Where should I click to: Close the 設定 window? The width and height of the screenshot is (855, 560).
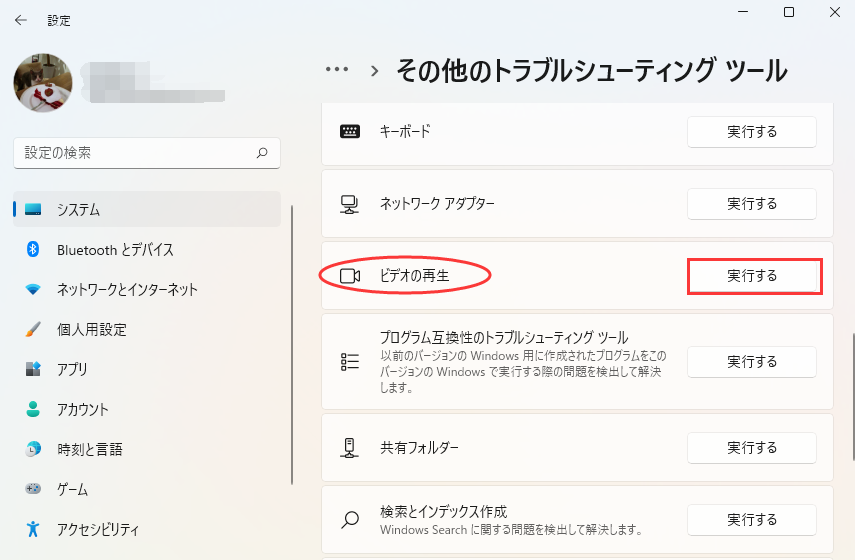[835, 12]
